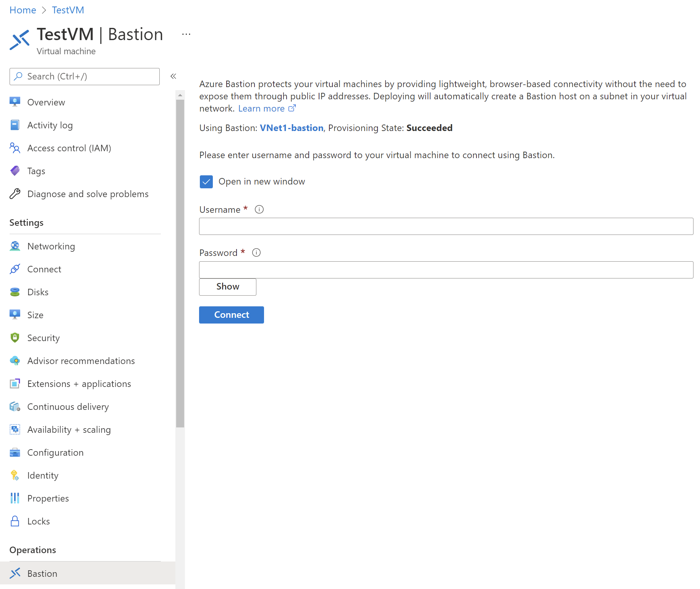The height and width of the screenshot is (589, 700).
Task: Click the Locks padlock icon
Action: (x=15, y=521)
